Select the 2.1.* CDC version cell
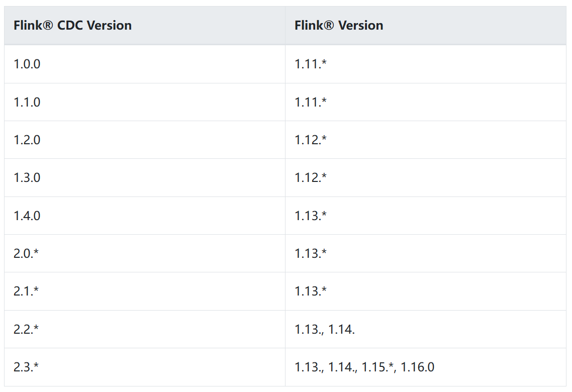Viewport: 572px width, 392px height. [145, 291]
